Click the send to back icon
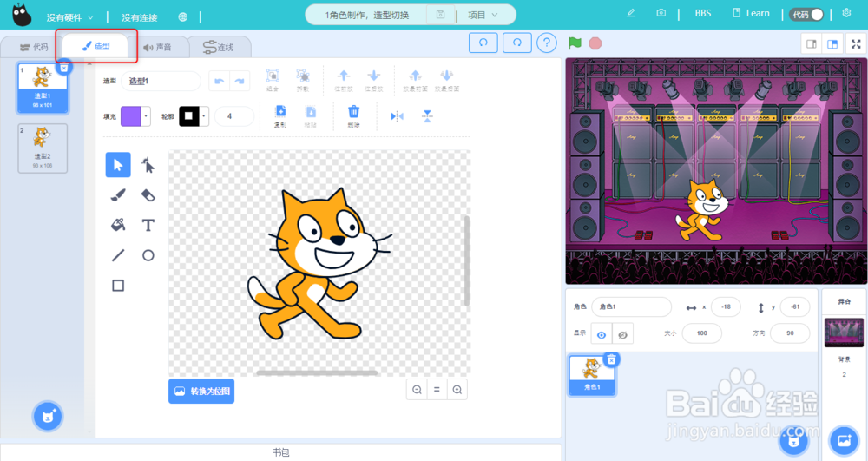868x461 pixels. (447, 80)
